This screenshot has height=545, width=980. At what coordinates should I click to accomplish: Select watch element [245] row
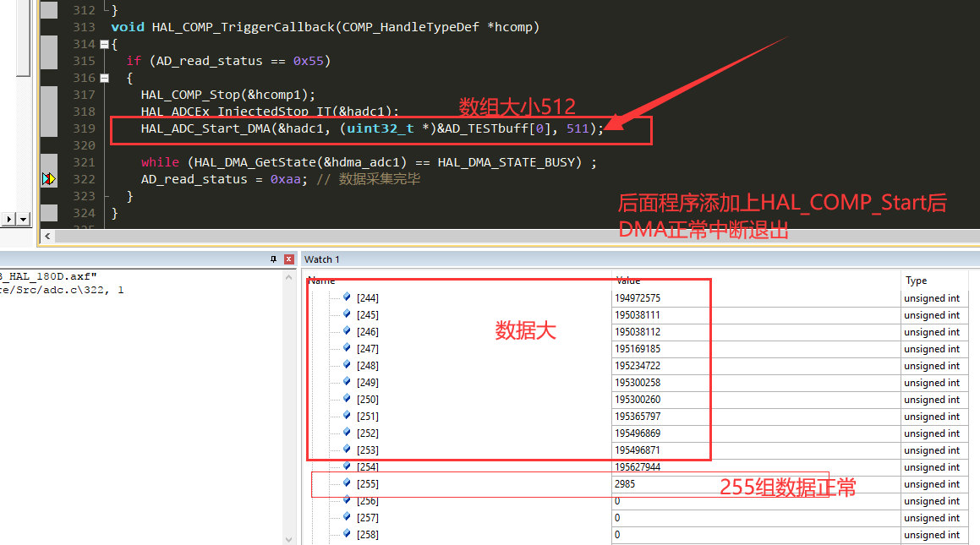pyautogui.click(x=634, y=314)
